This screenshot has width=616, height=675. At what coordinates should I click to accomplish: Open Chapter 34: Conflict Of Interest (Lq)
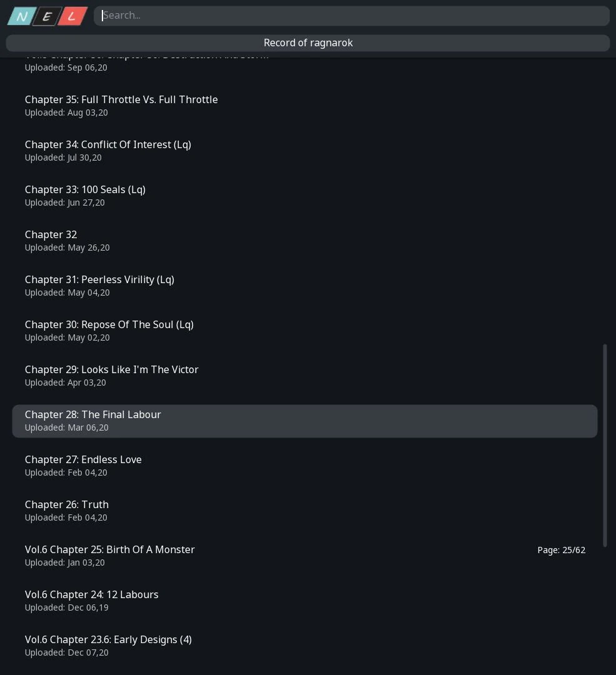[108, 145]
